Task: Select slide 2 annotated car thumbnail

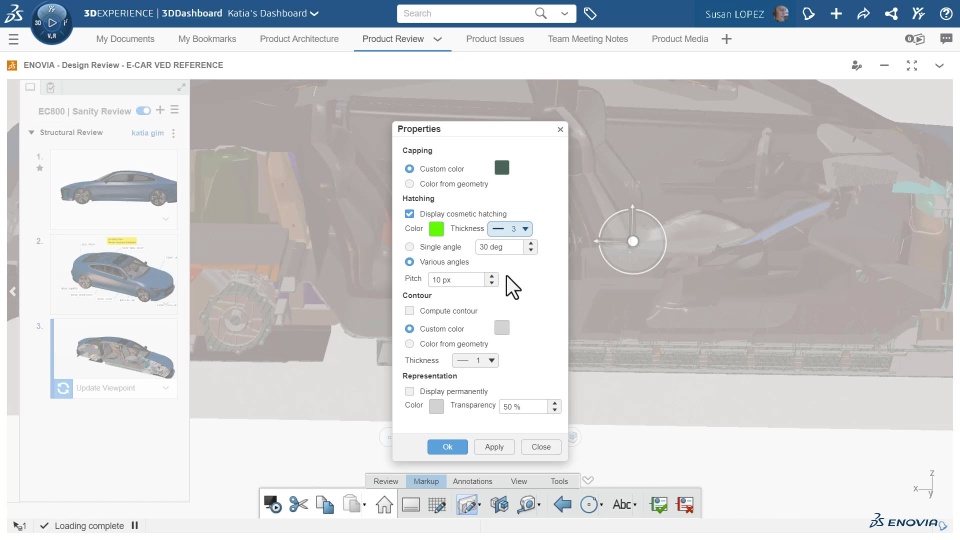Action: point(114,274)
